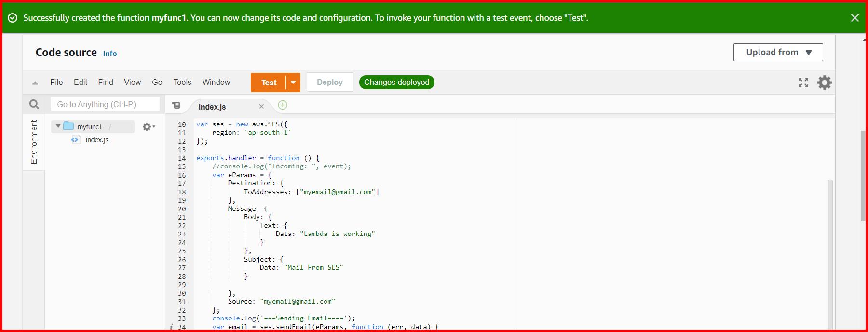Collapse the menu bar with the up arrow
The image size is (868, 332).
pyautogui.click(x=35, y=83)
